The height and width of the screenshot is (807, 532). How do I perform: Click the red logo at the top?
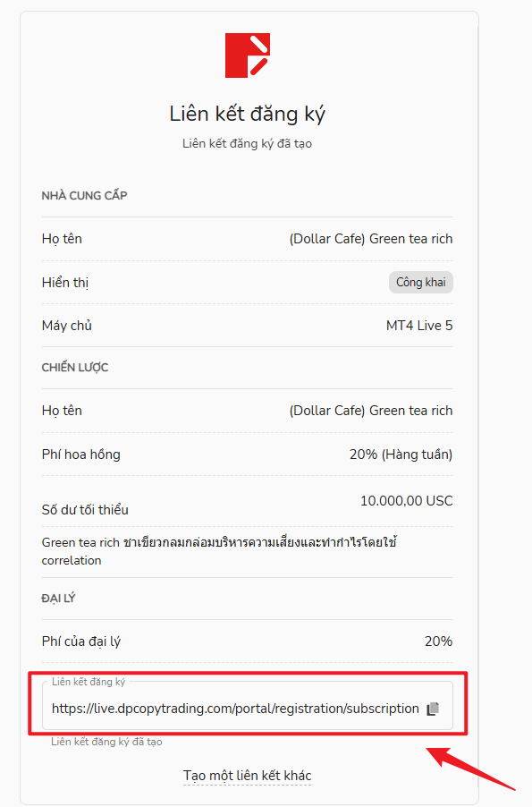248,55
